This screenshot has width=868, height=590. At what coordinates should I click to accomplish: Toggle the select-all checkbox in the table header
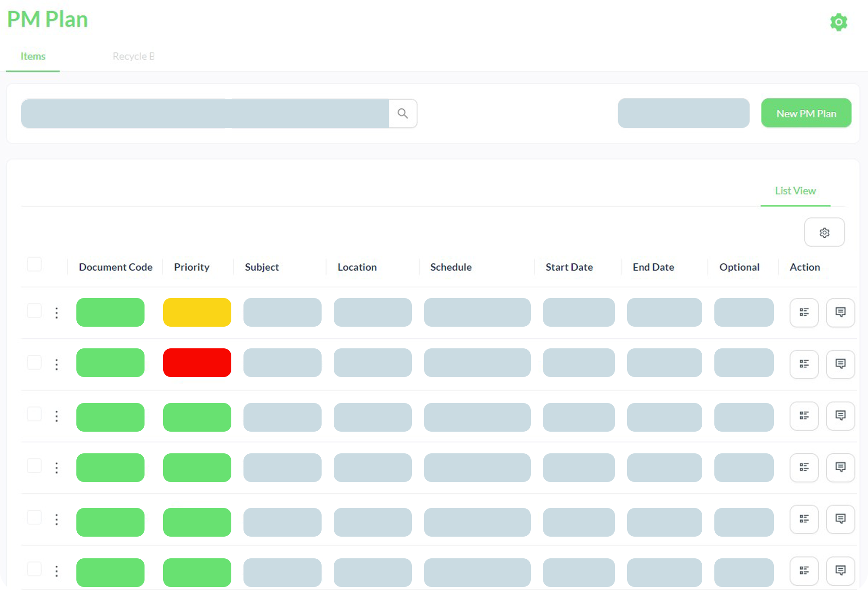34,264
